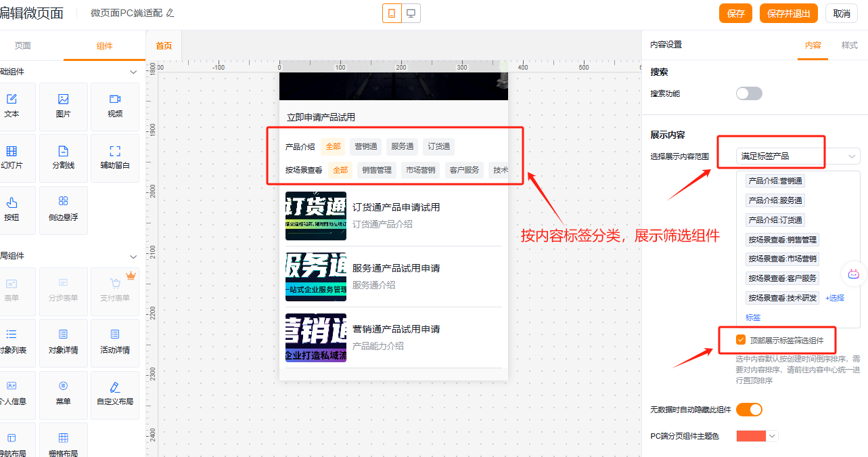Click the 产品介绍:订货通 tag
868x457 pixels.
coord(775,220)
